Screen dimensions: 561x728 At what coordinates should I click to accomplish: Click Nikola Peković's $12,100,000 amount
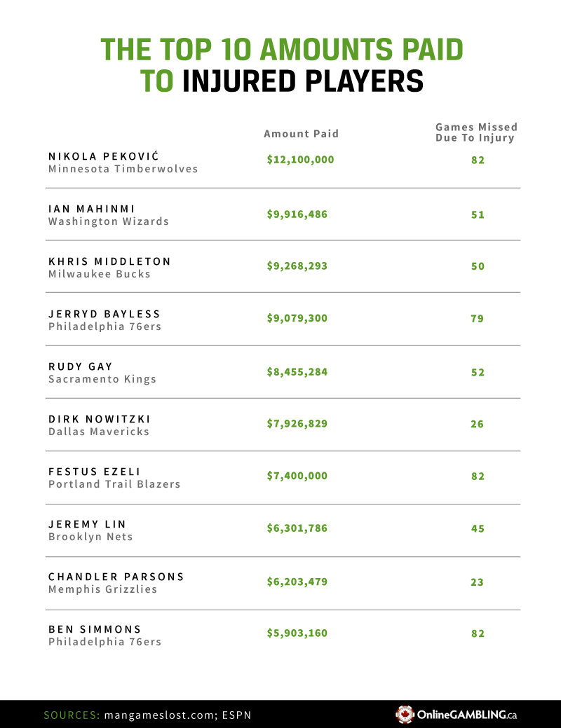300,160
